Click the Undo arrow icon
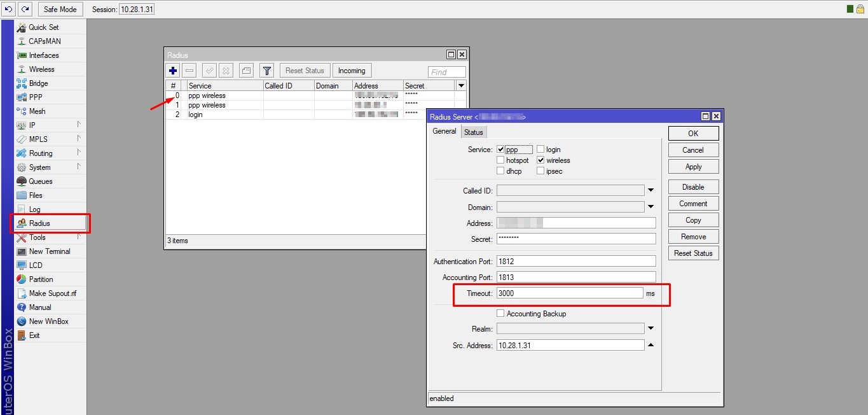This screenshot has width=868, height=415. 9,9
